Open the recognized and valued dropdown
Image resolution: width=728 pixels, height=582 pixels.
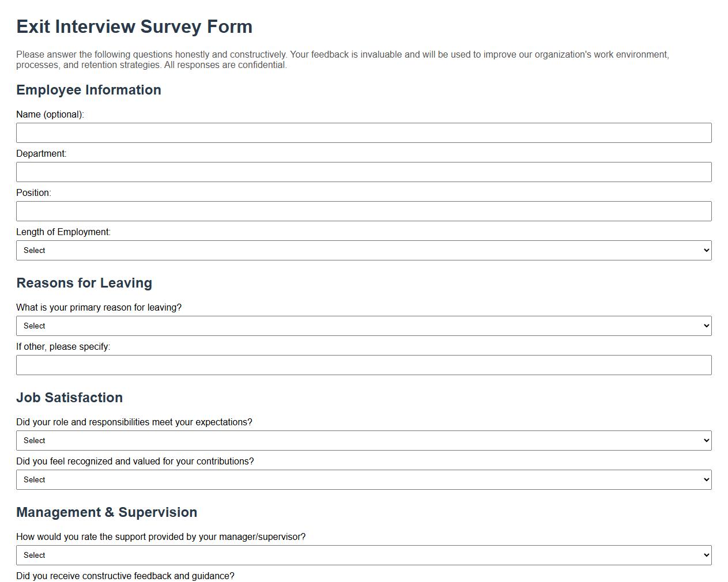(x=364, y=479)
